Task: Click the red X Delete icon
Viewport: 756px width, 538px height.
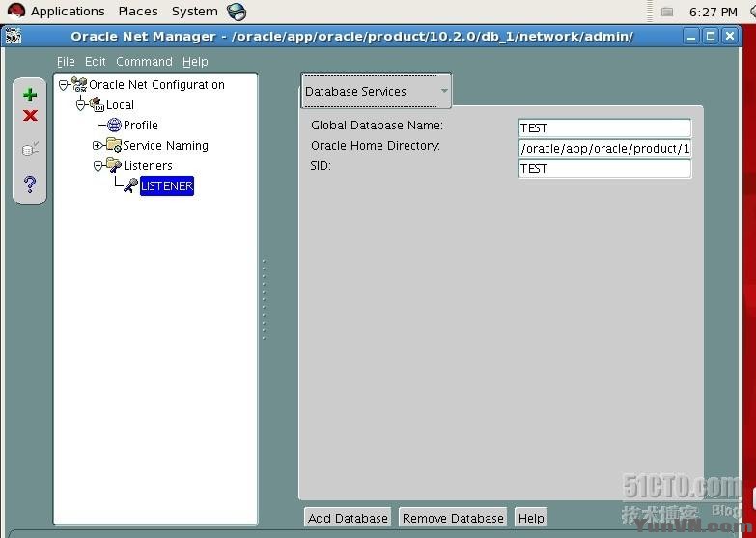Action: pos(30,115)
